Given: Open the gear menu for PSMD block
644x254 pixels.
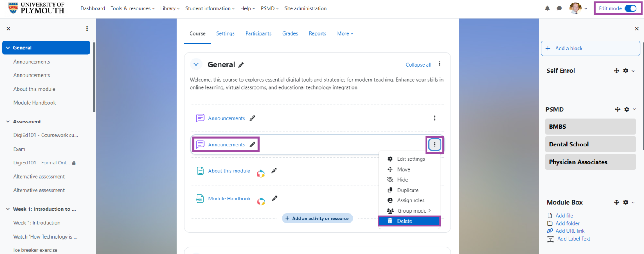Looking at the screenshot, I should tap(627, 109).
